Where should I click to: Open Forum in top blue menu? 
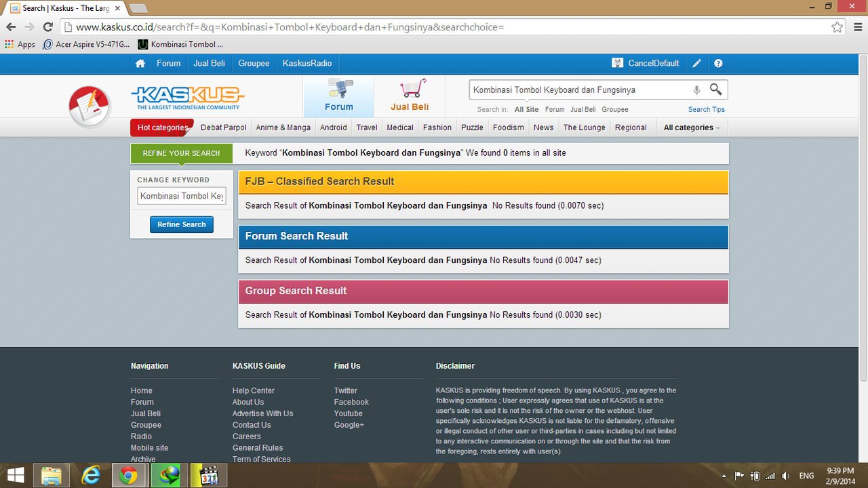click(169, 63)
